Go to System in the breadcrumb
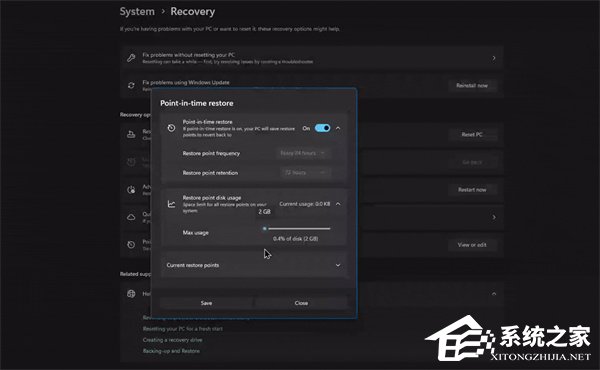 (x=137, y=11)
